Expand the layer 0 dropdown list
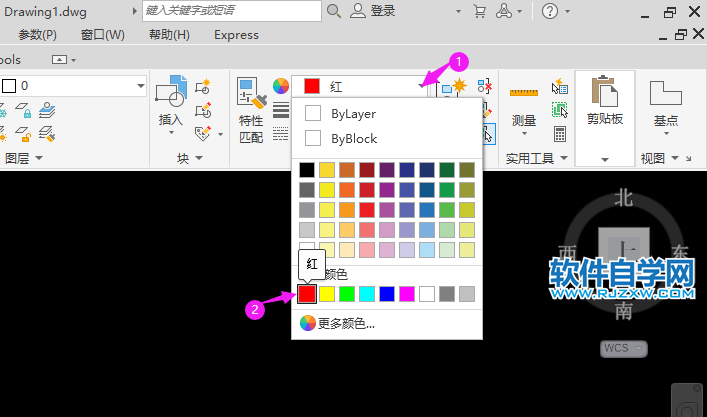Screen dimensions: 707x417 pyautogui.click(x=141, y=86)
